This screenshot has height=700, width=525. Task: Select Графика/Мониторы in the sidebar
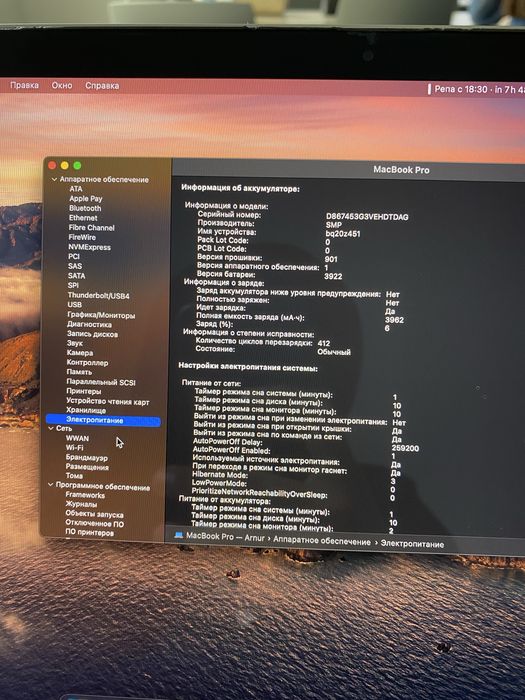point(101,315)
